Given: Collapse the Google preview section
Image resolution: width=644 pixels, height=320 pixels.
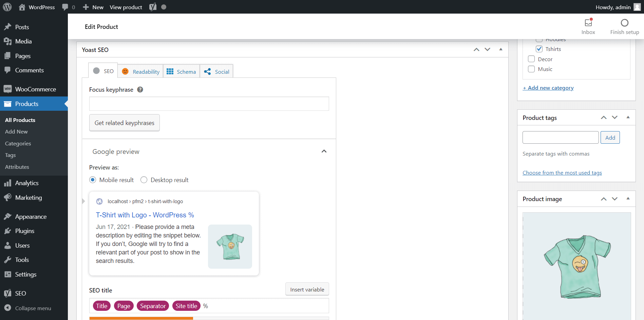Looking at the screenshot, I should tap(324, 151).
